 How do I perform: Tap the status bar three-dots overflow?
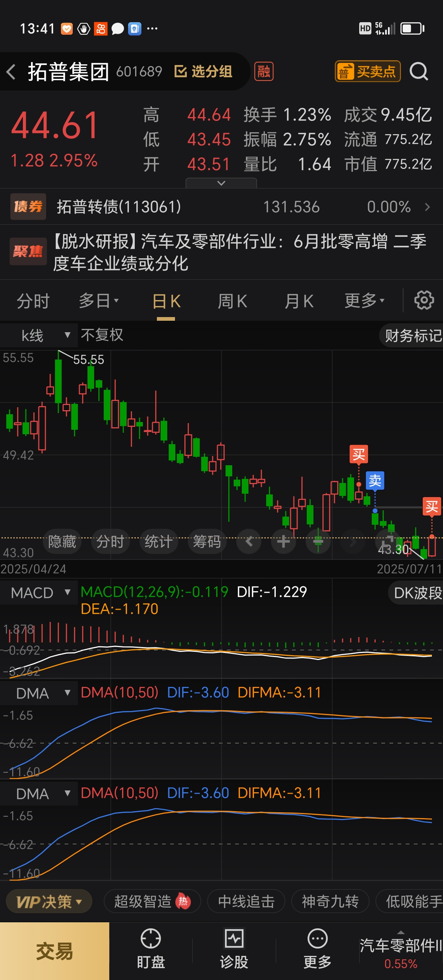coord(152,28)
